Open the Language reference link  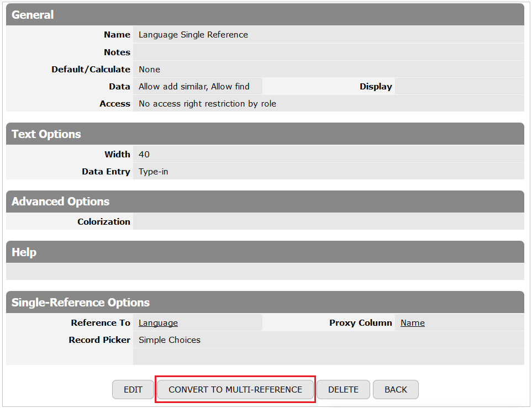point(158,323)
